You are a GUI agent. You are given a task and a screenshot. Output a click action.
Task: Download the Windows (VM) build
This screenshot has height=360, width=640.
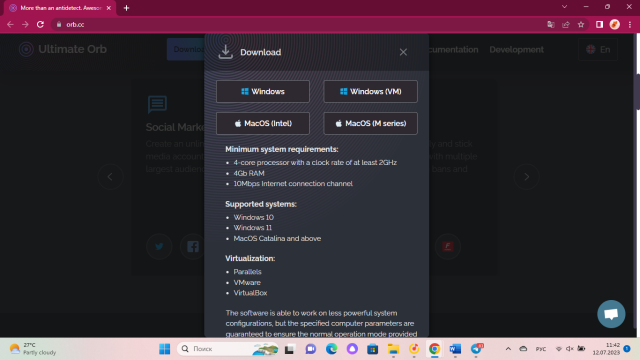click(x=370, y=91)
